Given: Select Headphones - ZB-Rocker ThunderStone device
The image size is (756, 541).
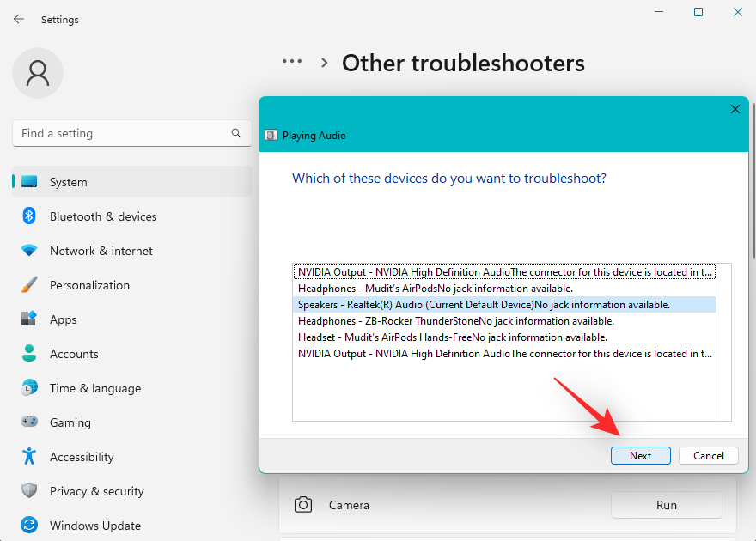Looking at the screenshot, I should coord(504,321).
